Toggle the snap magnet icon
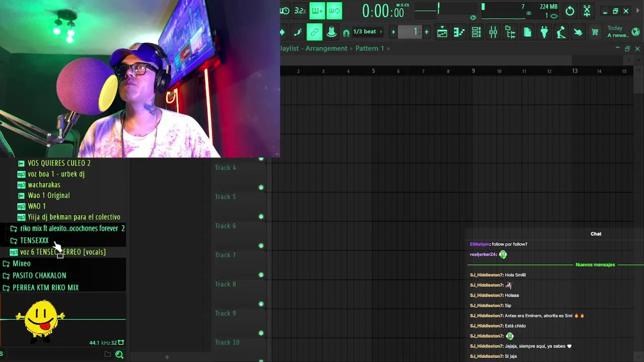This screenshot has height=362, width=644. (x=346, y=33)
